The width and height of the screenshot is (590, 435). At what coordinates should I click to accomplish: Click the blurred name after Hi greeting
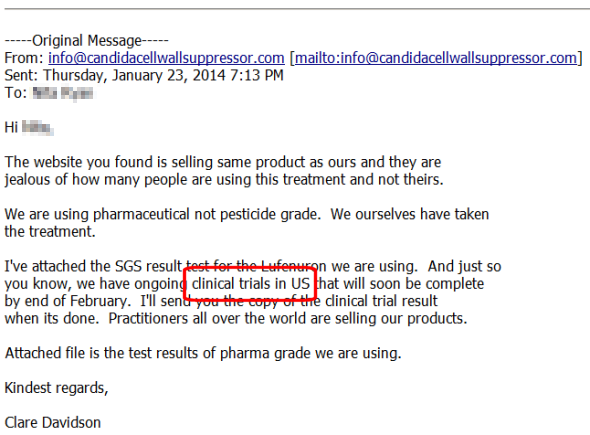pyautogui.click(x=37, y=128)
